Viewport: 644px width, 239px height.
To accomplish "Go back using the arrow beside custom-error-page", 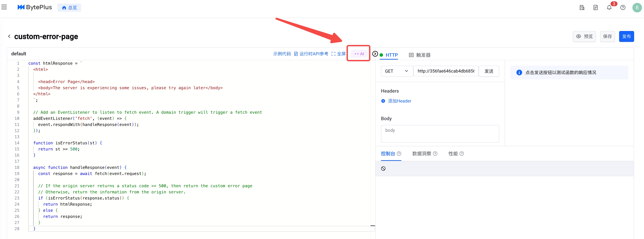I will tap(9, 36).
